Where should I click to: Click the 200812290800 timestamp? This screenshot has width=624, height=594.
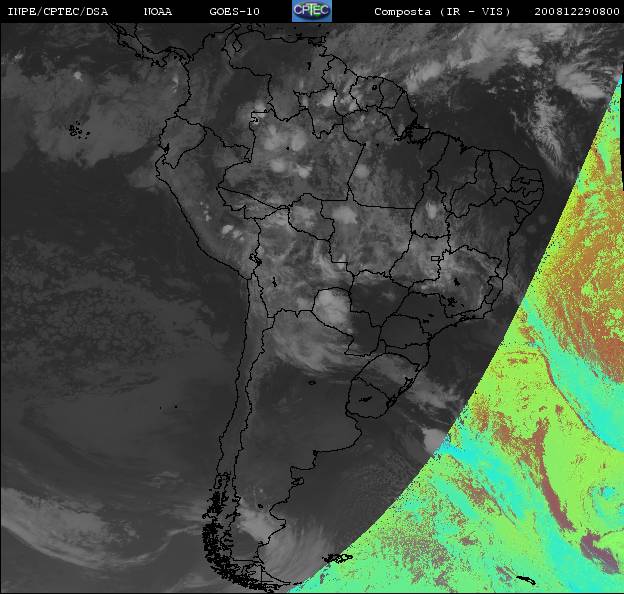click(x=577, y=12)
